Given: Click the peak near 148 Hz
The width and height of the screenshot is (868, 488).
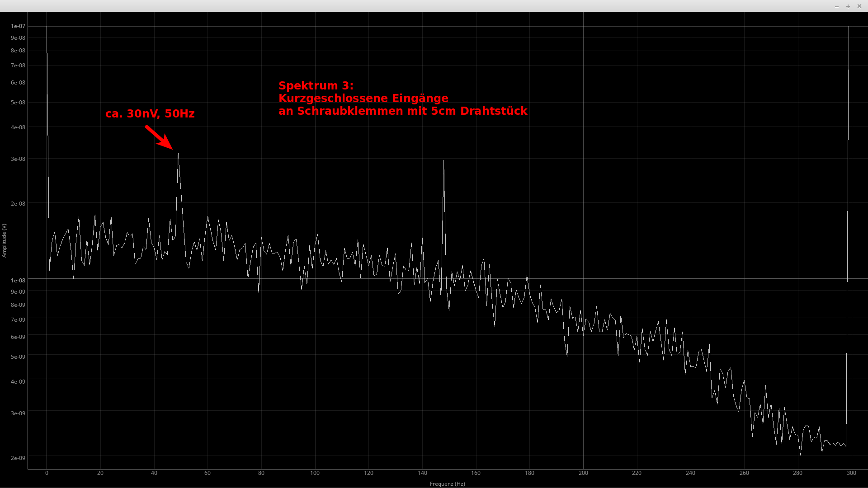Looking at the screenshot, I should (x=443, y=161).
